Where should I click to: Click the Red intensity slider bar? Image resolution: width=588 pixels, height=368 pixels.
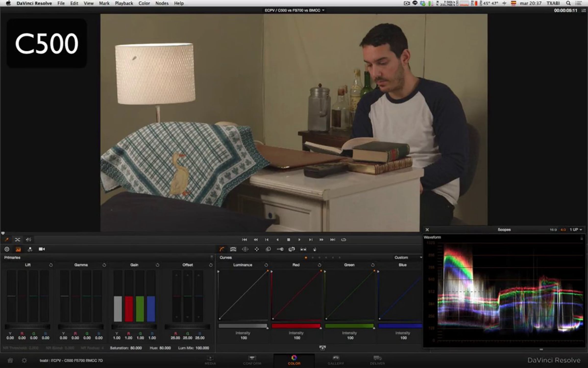[x=296, y=326]
